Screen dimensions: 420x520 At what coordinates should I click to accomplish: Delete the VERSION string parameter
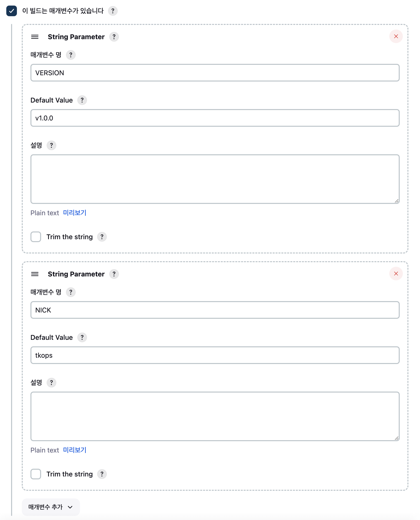pyautogui.click(x=396, y=37)
